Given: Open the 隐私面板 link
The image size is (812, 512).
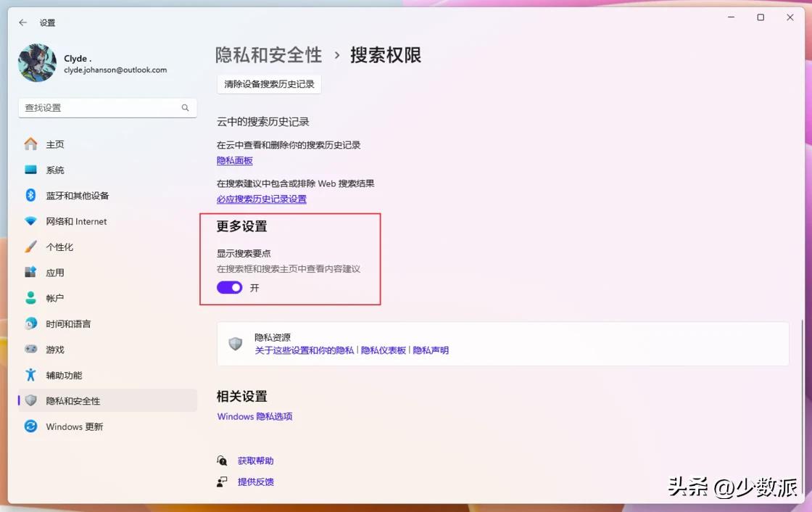Looking at the screenshot, I should tap(235, 161).
